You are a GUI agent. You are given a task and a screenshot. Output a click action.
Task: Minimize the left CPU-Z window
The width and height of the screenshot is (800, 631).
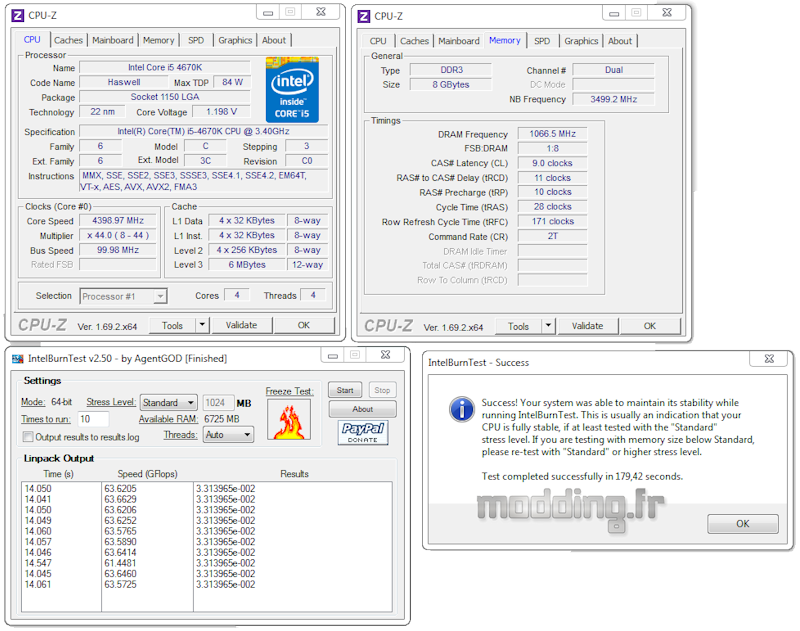click(x=268, y=12)
